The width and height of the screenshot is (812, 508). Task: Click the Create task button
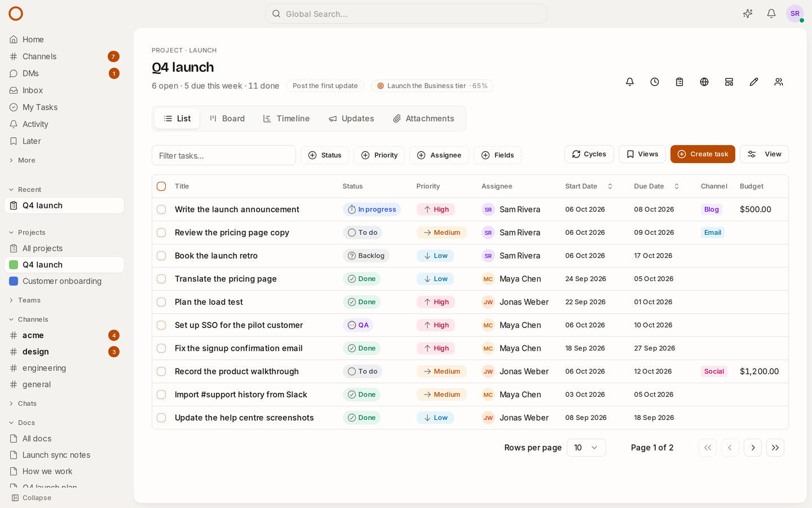tap(703, 154)
